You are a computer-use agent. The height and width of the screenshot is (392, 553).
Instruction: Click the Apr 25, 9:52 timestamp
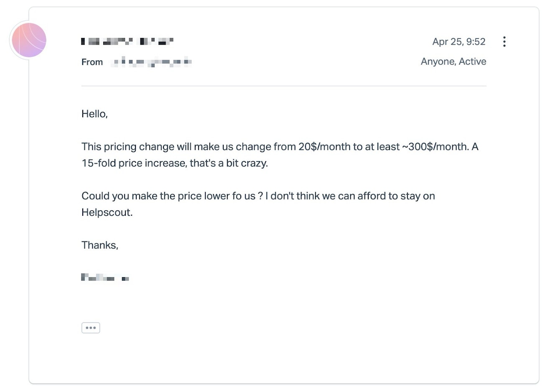pos(459,42)
